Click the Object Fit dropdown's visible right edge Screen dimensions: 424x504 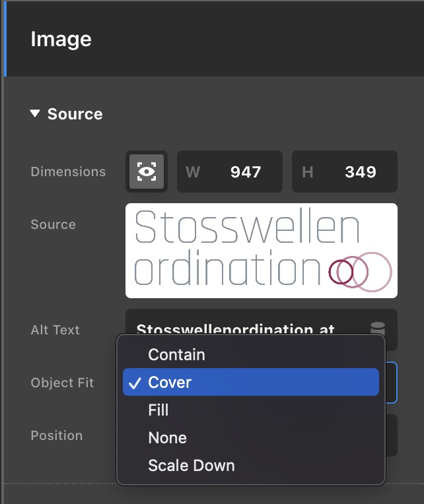pos(391,383)
